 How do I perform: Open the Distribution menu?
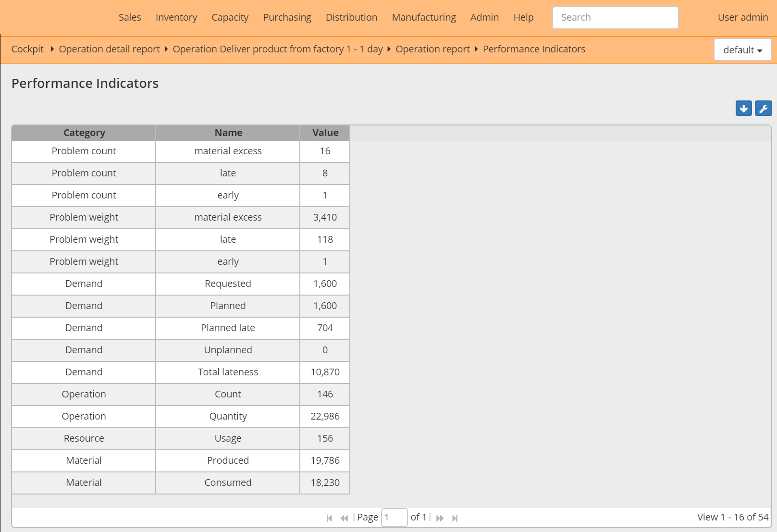351,17
